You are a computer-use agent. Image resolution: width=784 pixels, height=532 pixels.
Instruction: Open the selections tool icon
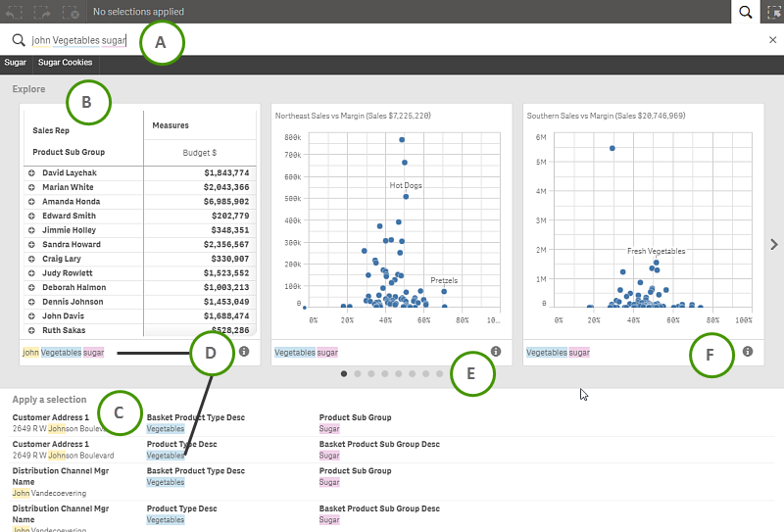click(772, 12)
